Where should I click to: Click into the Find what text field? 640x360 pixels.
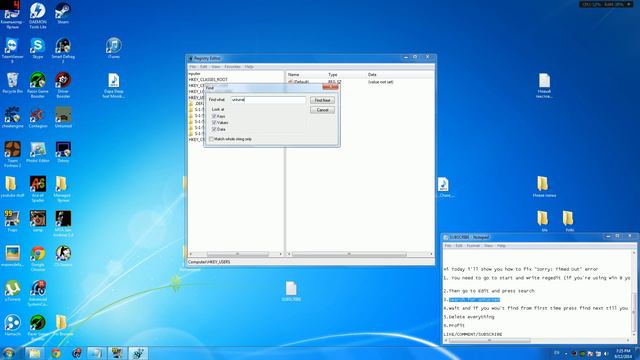[x=268, y=100]
